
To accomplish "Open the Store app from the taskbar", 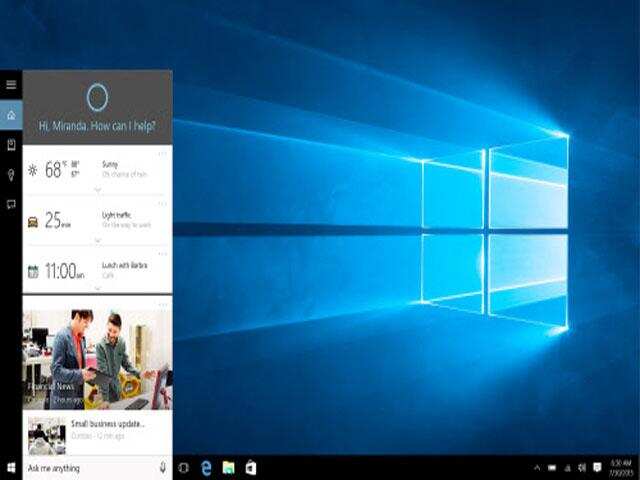I will tap(250, 468).
